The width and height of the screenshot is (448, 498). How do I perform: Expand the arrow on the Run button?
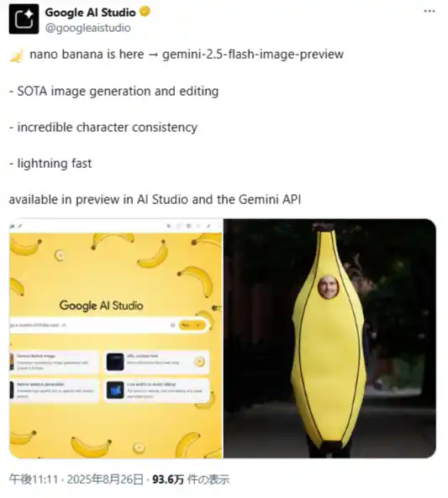(x=199, y=325)
